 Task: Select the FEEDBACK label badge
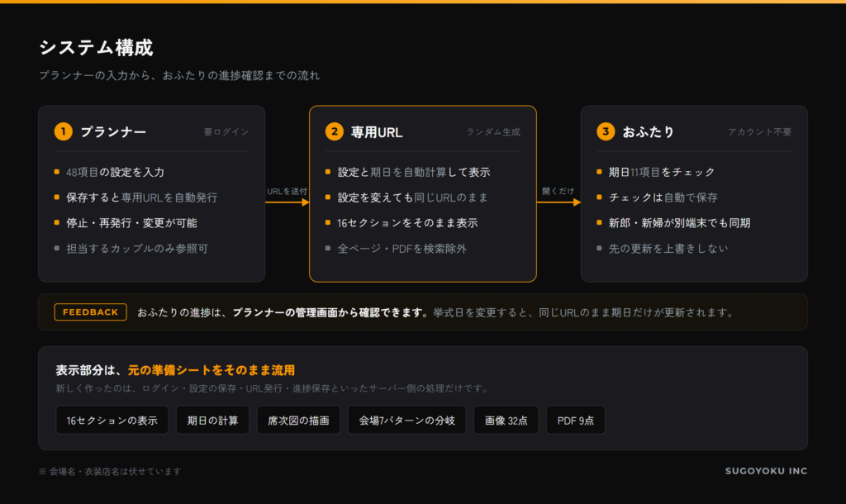[91, 311]
